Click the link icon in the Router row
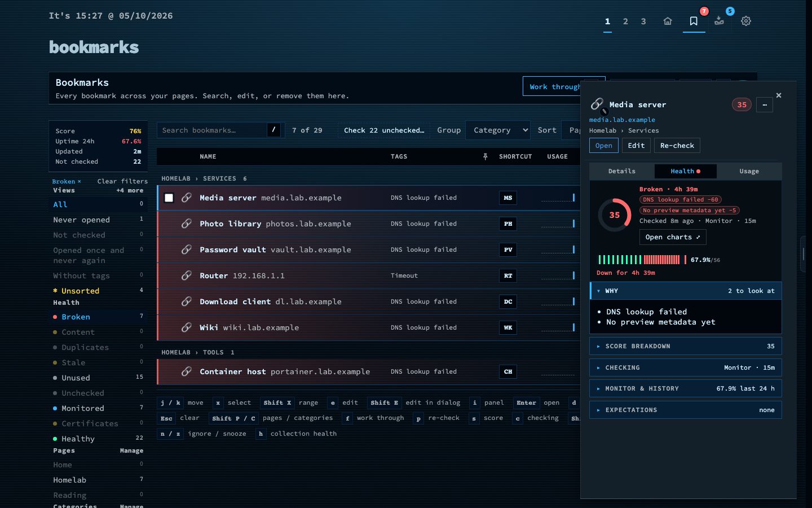Viewport: 812px width, 508px height. (187, 275)
